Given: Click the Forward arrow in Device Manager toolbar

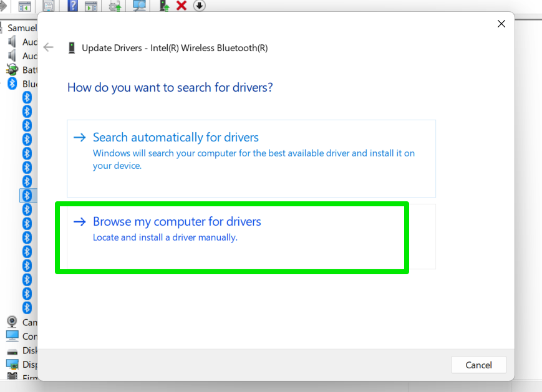Looking at the screenshot, I should (2, 6).
